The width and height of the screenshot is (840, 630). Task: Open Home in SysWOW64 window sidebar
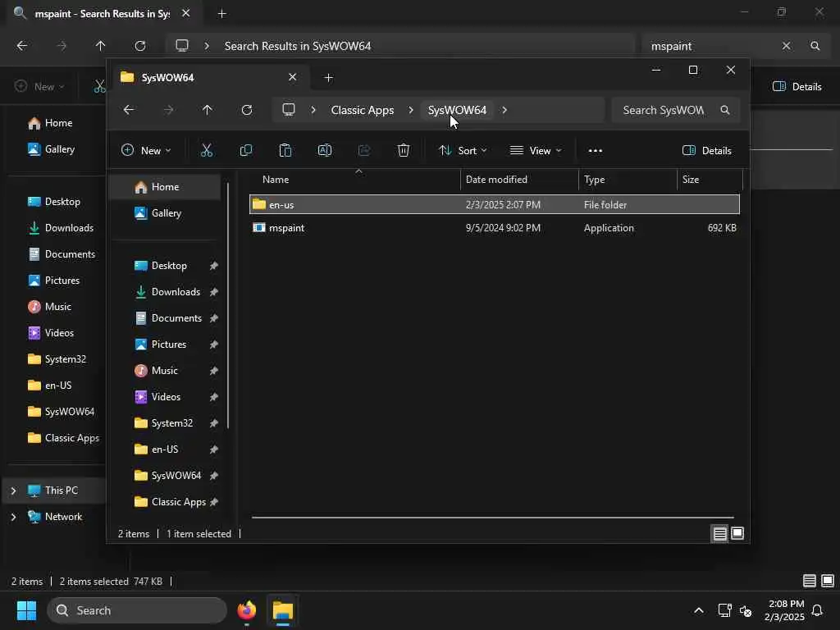pos(165,187)
